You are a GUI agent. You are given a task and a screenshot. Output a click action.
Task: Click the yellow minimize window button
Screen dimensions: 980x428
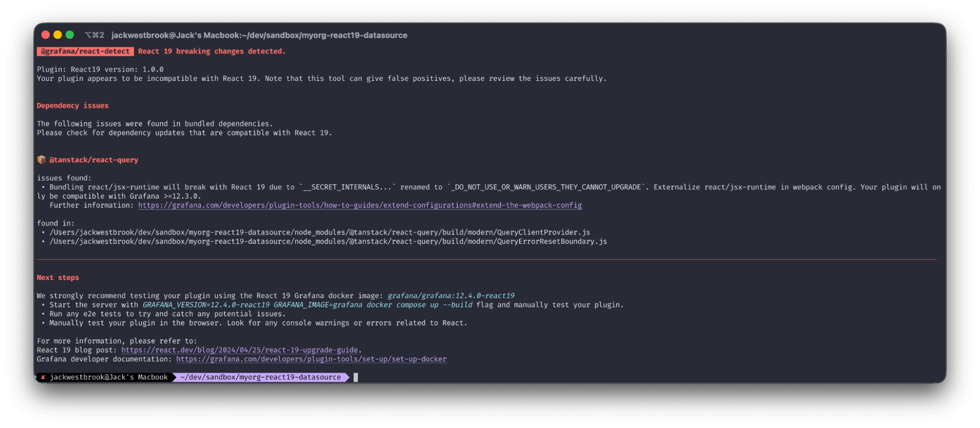pyautogui.click(x=57, y=35)
